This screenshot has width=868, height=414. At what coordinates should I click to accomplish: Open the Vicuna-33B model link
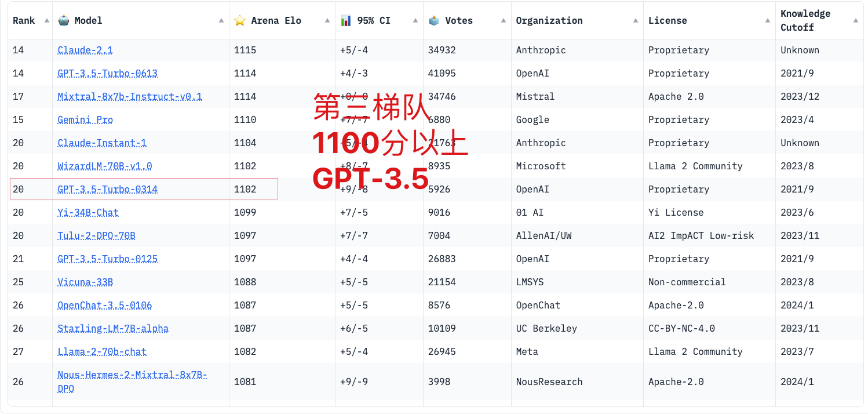coord(85,282)
